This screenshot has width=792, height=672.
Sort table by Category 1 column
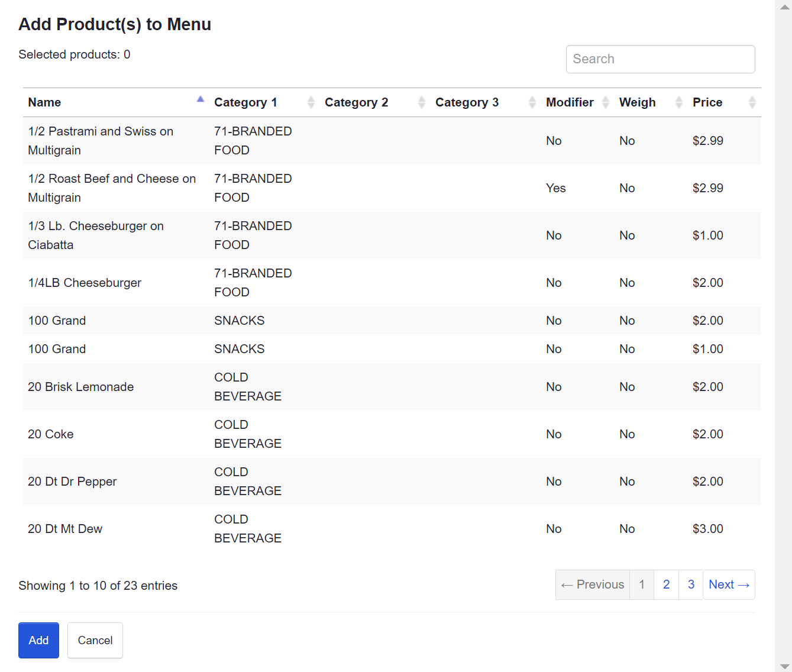point(245,102)
